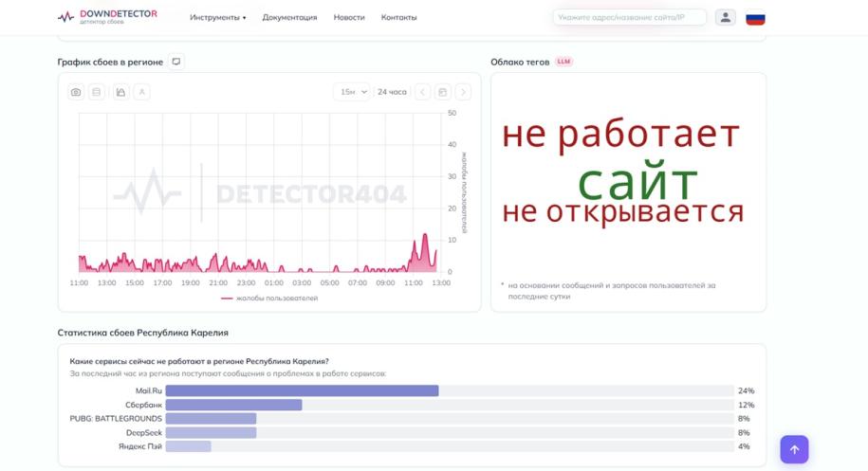Click the tag "не открывается"

pos(622,212)
